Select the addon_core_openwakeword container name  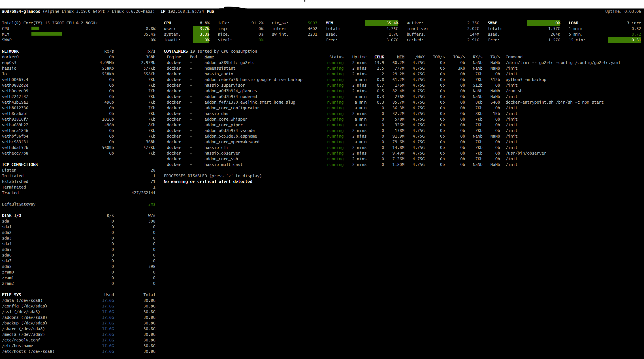(232, 142)
